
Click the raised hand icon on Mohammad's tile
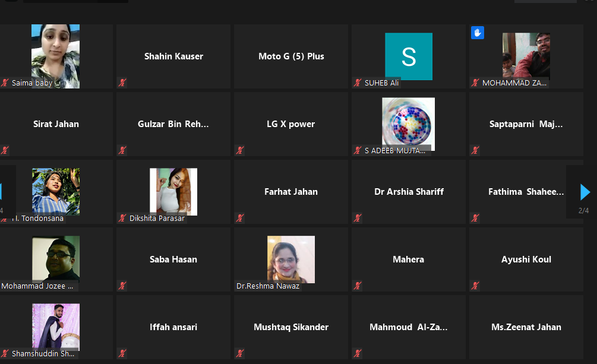tap(478, 33)
